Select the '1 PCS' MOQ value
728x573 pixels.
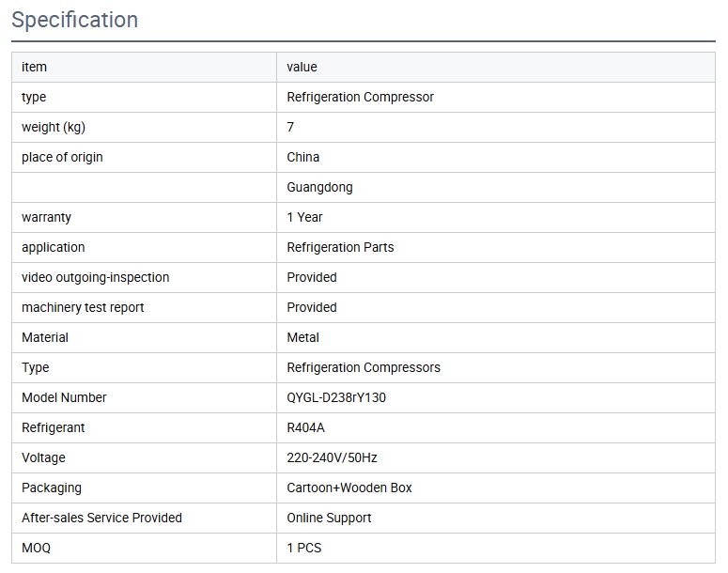pos(303,548)
